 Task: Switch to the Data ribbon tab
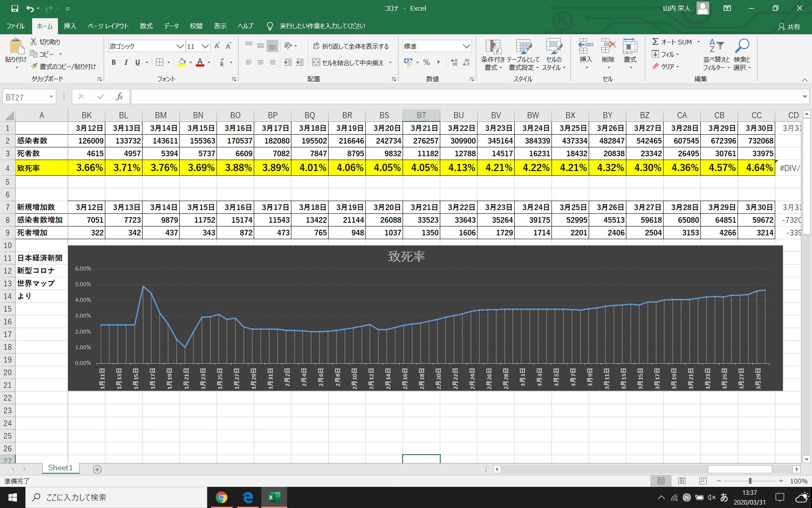coord(171,26)
